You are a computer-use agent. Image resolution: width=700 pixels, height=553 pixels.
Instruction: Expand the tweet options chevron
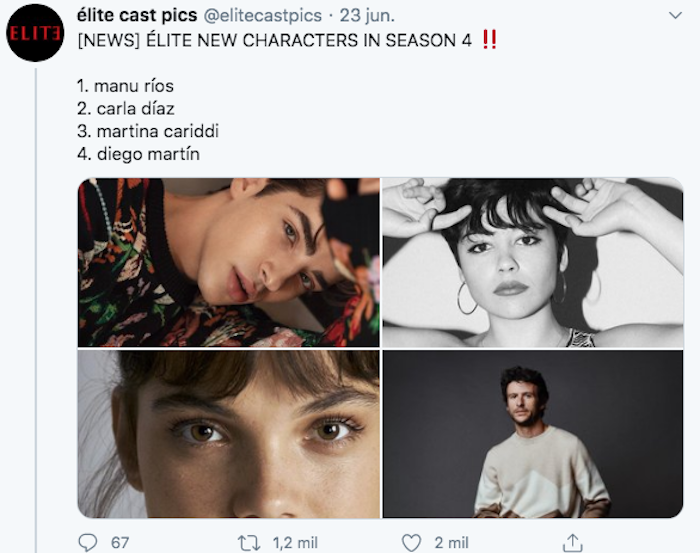[x=675, y=16]
